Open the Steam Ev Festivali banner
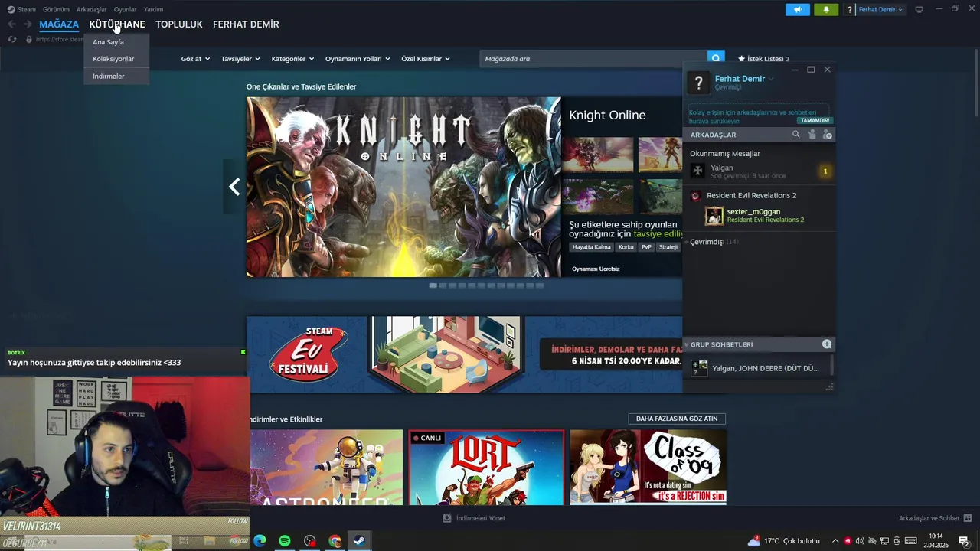The height and width of the screenshot is (551, 980). tap(464, 354)
